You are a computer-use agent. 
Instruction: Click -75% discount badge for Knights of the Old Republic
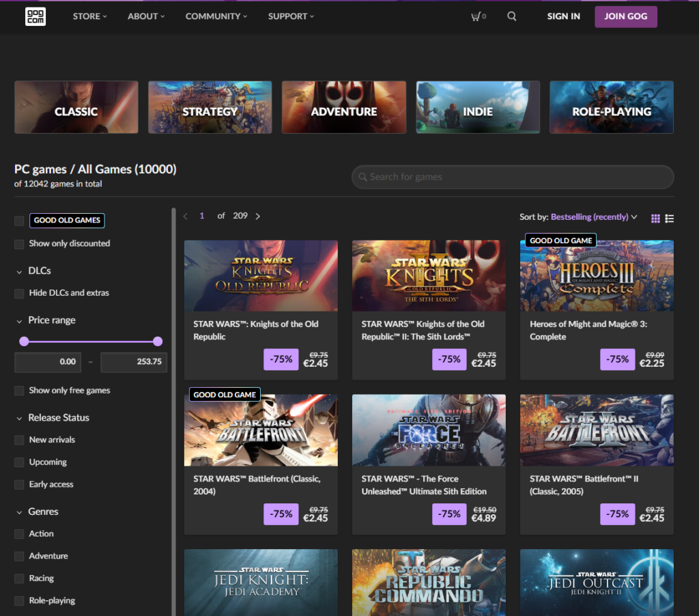(x=281, y=359)
